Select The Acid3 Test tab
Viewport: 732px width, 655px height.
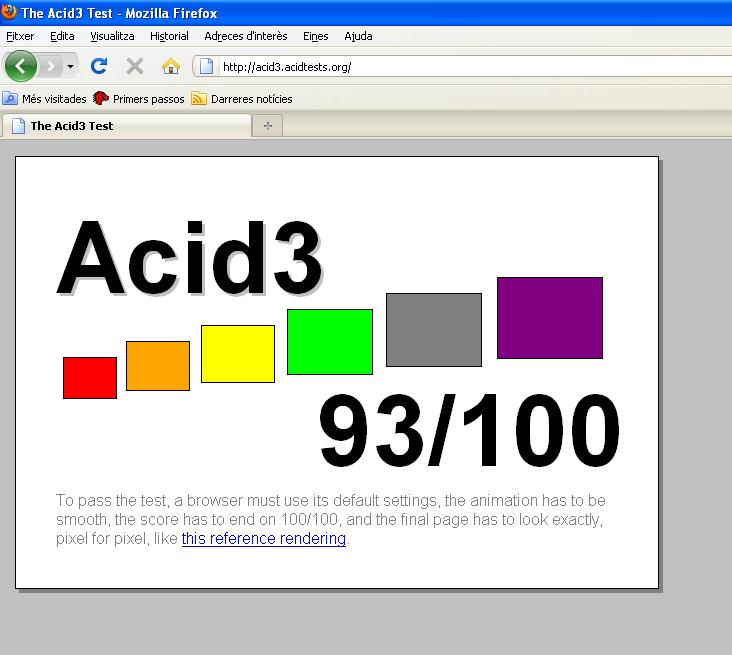[126, 126]
